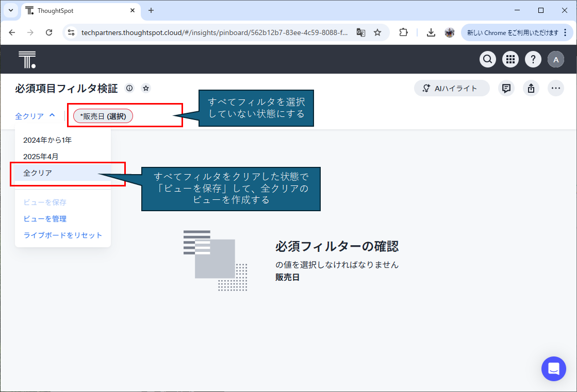Toggle the favorite star next to title
577x392 pixels.
(146, 88)
